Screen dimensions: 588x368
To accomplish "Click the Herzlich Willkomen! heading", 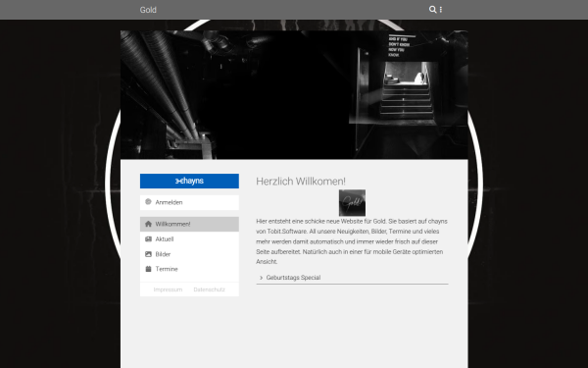I will pyautogui.click(x=301, y=182).
